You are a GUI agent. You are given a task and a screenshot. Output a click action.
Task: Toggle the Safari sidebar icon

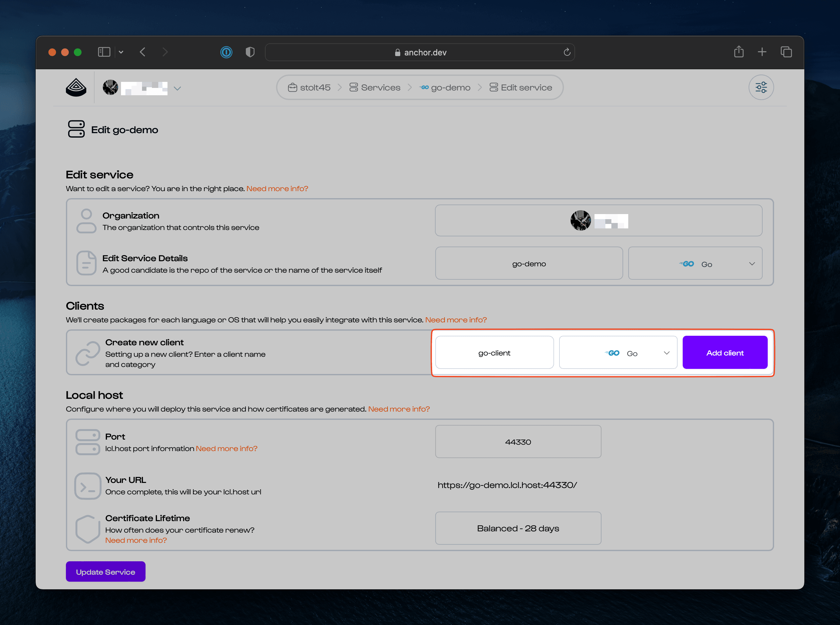[104, 52]
